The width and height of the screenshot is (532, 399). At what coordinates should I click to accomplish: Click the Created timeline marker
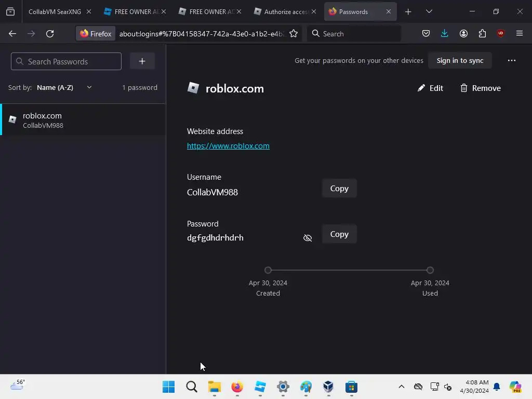pyautogui.click(x=268, y=270)
